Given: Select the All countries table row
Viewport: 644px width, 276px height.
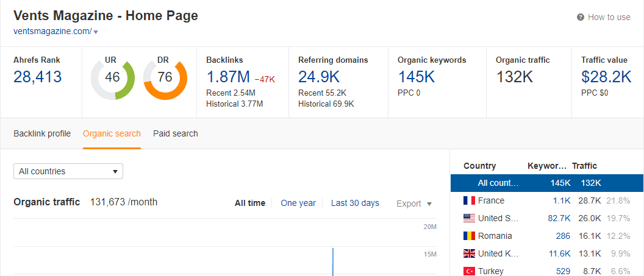Looking at the screenshot, I should pos(546,183).
